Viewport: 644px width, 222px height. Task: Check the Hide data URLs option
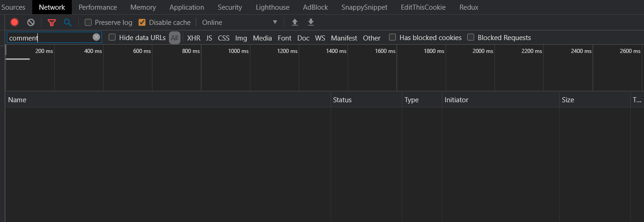tap(112, 37)
